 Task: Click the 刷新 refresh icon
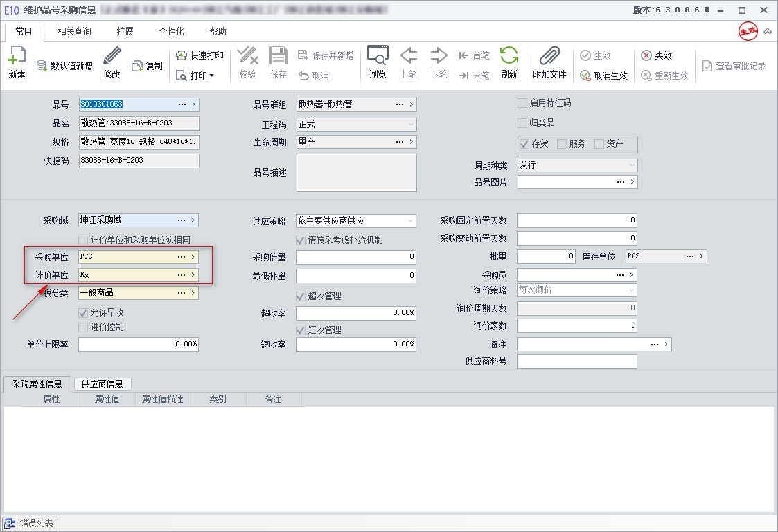click(509, 55)
